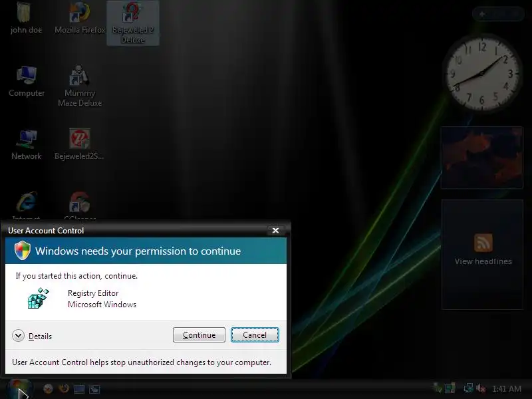This screenshot has height=399, width=532.
Task: Click the UAC security shield icon
Action: point(23,251)
